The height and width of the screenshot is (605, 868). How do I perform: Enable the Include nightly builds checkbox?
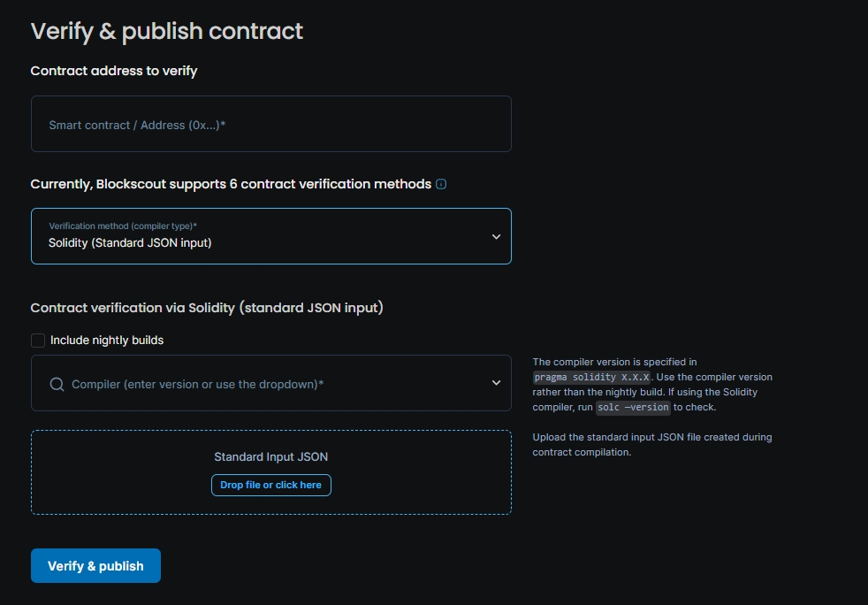[x=38, y=341]
